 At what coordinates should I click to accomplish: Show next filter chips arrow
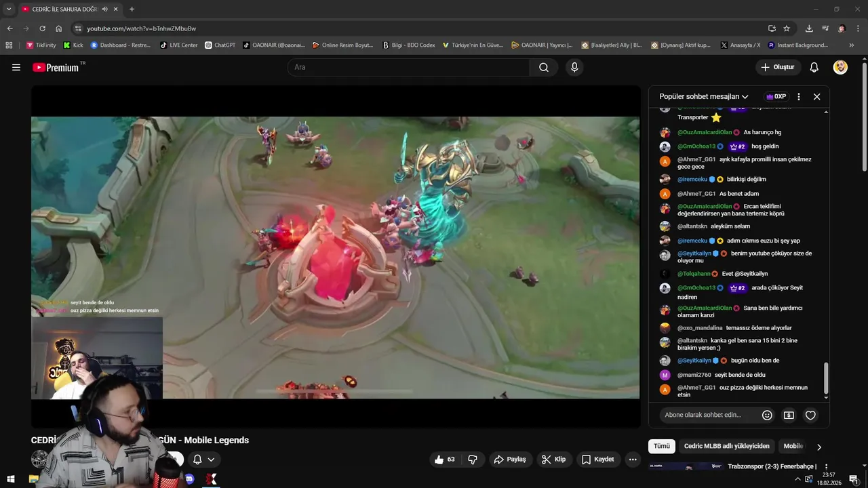819,447
